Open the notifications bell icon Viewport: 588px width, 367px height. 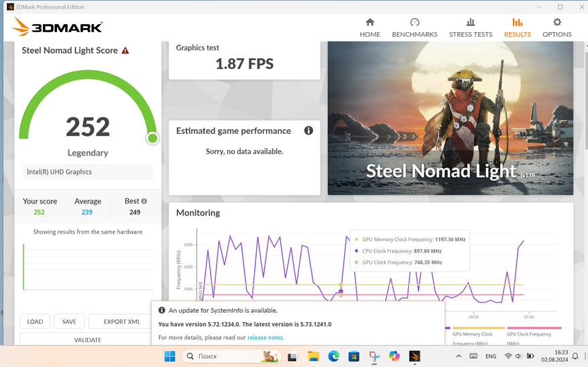coord(575,356)
